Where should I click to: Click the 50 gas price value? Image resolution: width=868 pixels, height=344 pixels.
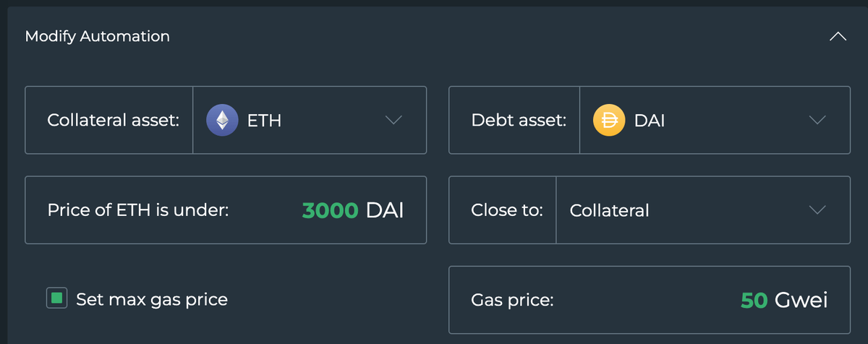(x=754, y=300)
